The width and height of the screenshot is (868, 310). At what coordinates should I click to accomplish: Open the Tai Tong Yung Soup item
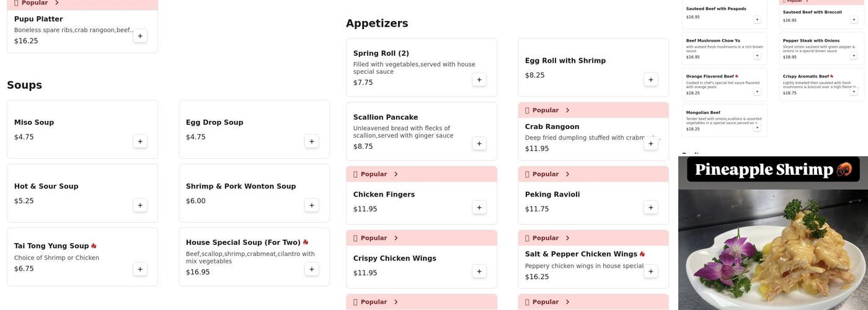[x=52, y=246]
